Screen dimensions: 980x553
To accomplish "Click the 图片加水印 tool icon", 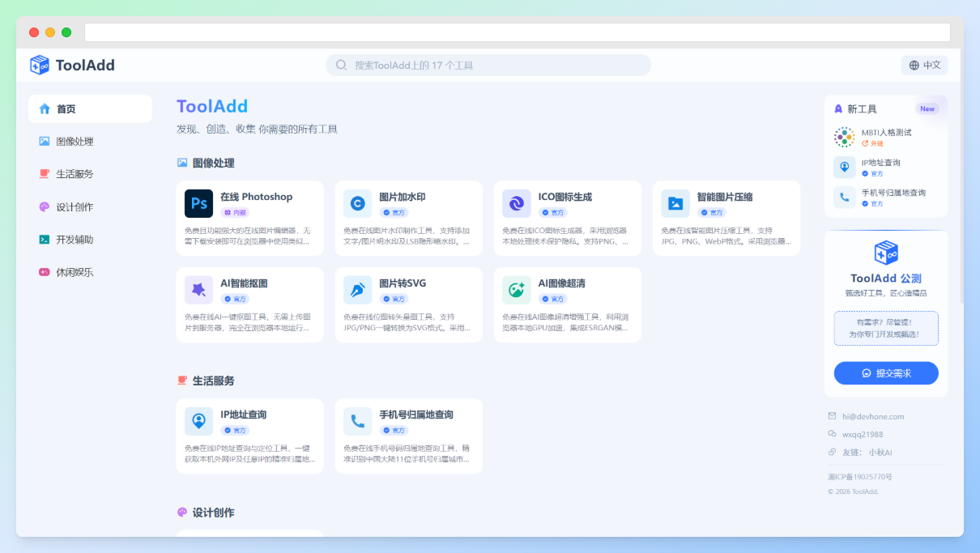I will coord(357,204).
